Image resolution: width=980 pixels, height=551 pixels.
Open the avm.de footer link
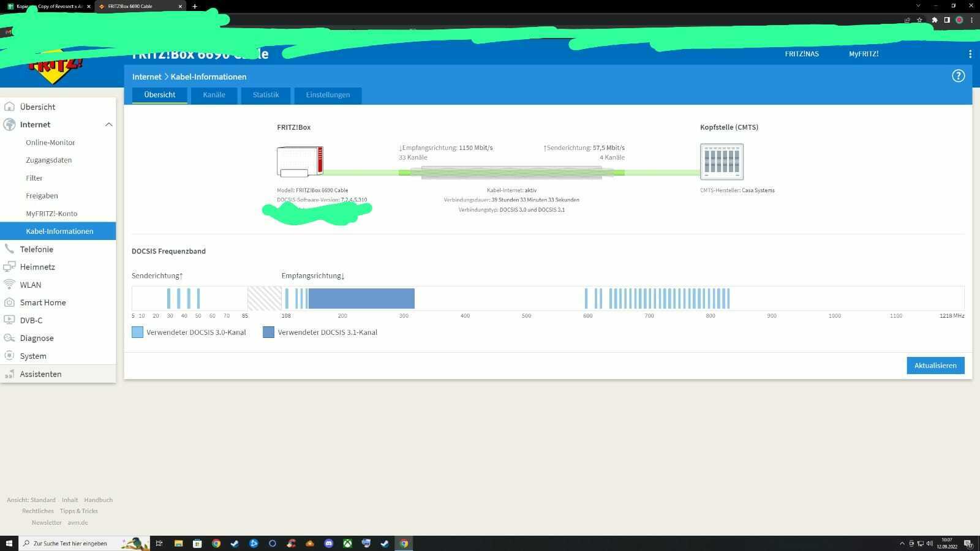(x=78, y=522)
